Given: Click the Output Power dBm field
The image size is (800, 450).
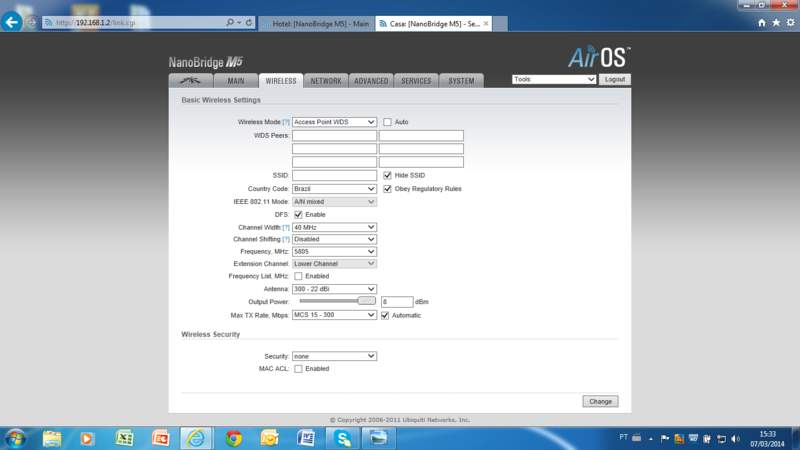Looking at the screenshot, I should [397, 302].
